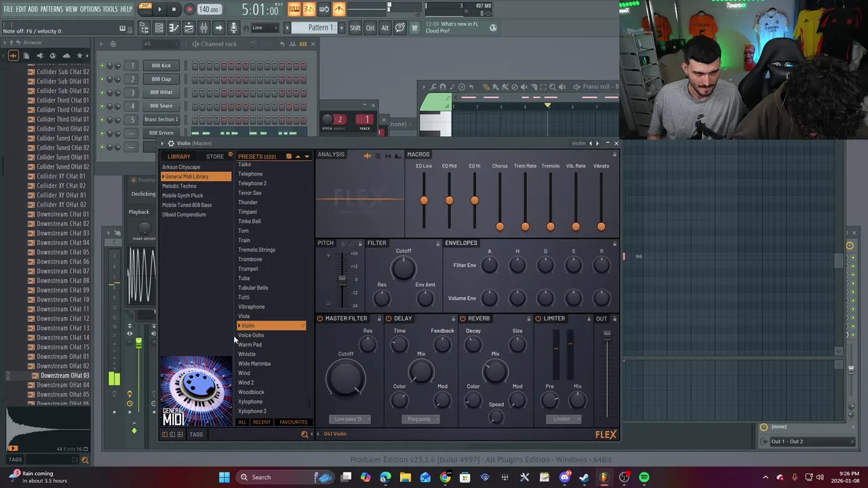
Task: Mute the 808 Clap channel LED
Action: pyautogui.click(x=102, y=79)
